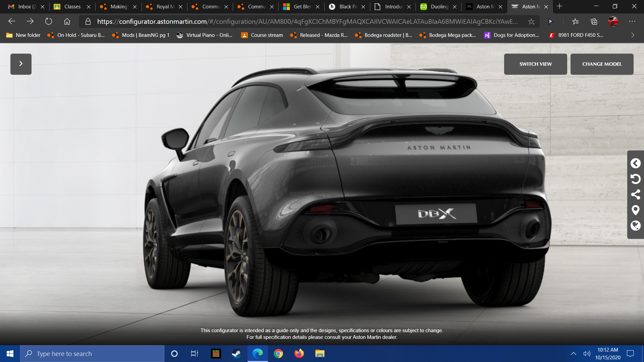Close the Duolingo tab
This screenshot has height=362, width=644.
(x=455, y=7)
